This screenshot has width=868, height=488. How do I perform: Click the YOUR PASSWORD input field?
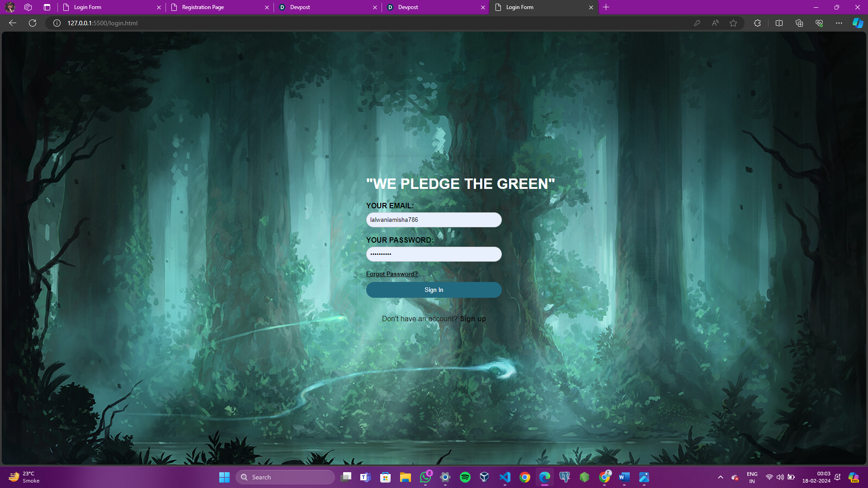(434, 254)
